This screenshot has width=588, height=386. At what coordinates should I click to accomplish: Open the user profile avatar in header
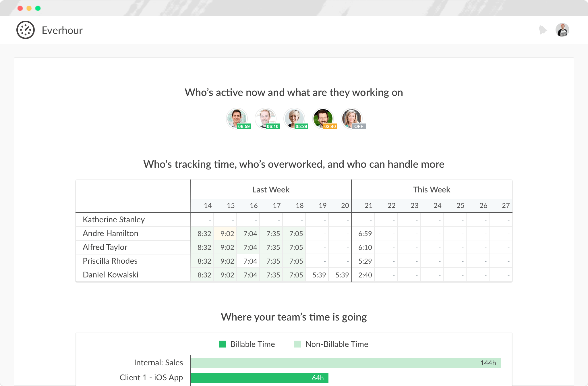coord(562,30)
